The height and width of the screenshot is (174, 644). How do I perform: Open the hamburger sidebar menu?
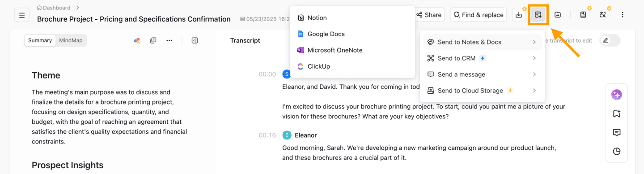pyautogui.click(x=21, y=15)
